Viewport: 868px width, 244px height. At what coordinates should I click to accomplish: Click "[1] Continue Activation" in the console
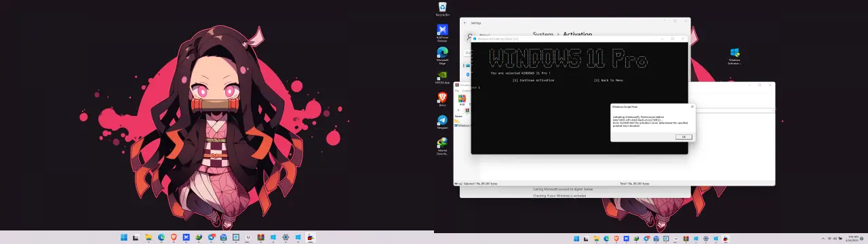(x=533, y=80)
